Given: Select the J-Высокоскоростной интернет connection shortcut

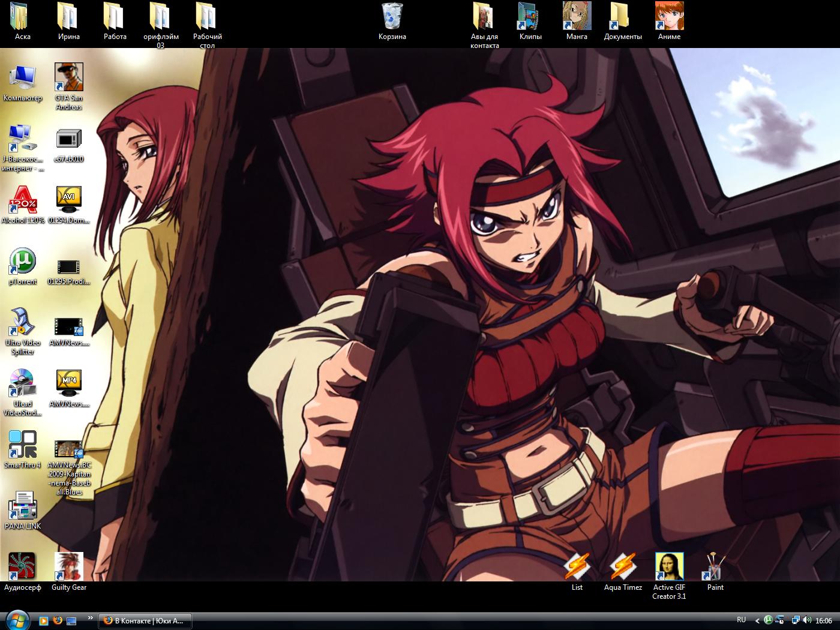Looking at the screenshot, I should click(23, 148).
